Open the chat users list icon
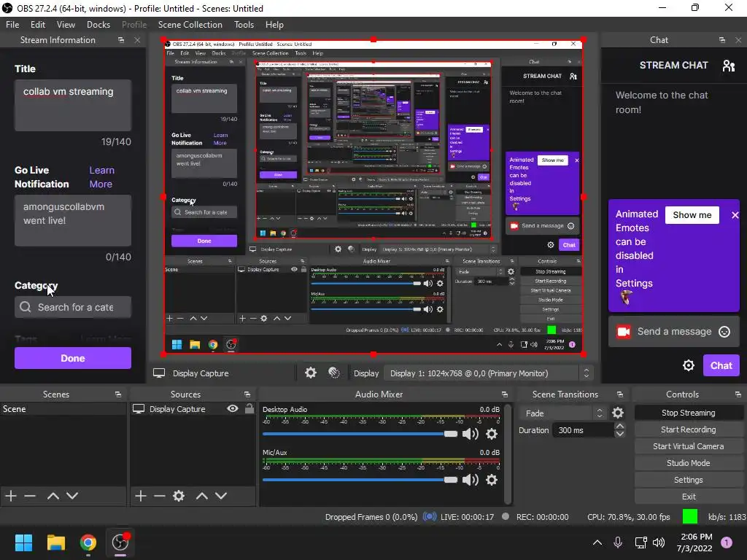 [729, 66]
